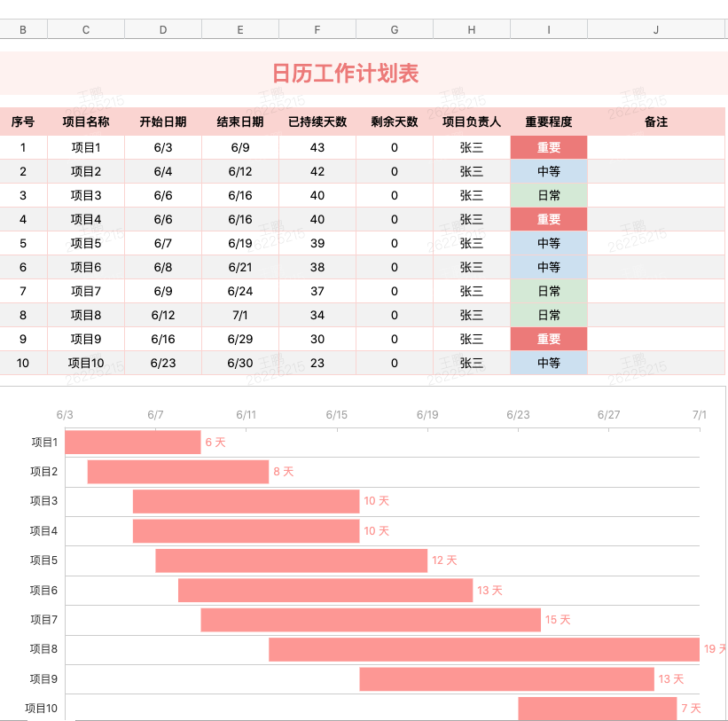Click the 已持续天数 header cell

click(317, 121)
